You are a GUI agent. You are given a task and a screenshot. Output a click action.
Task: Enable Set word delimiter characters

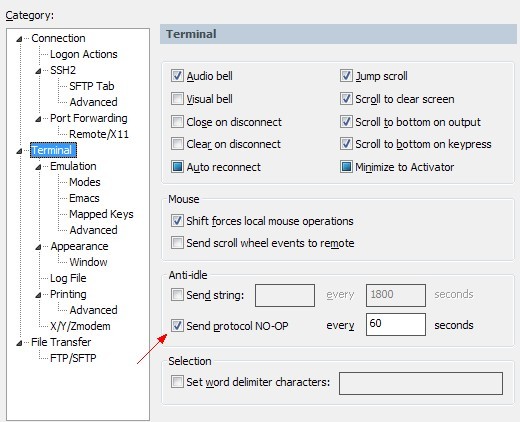click(177, 381)
